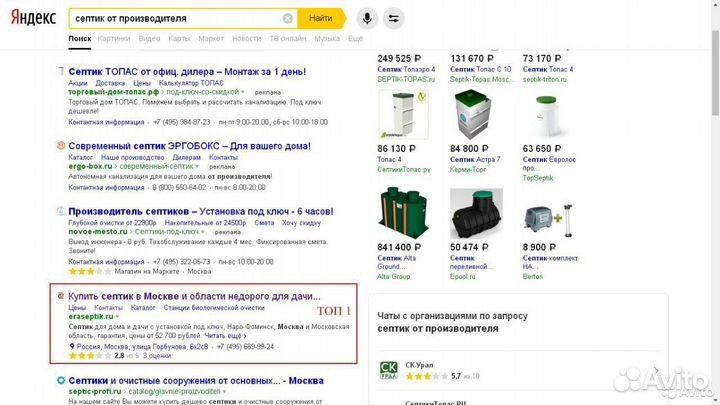The height and width of the screenshot is (405, 720).
Task: Switch to the Картинки tab
Action: [114, 39]
